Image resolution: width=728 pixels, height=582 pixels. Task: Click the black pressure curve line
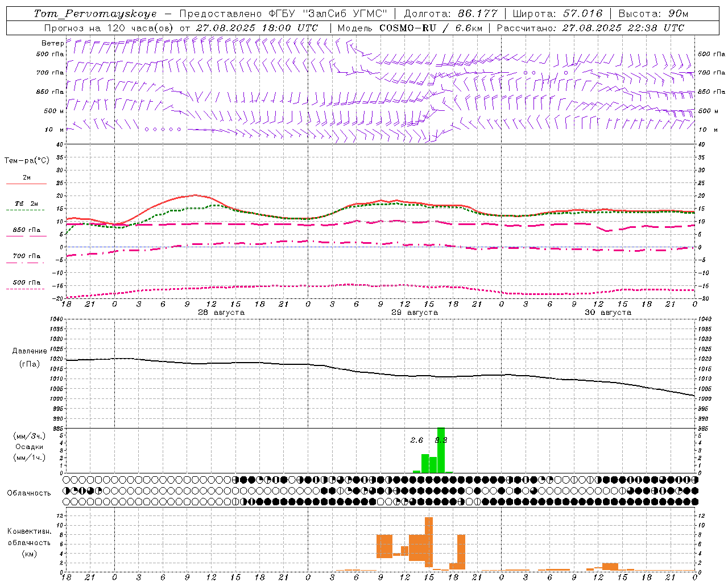380,374
